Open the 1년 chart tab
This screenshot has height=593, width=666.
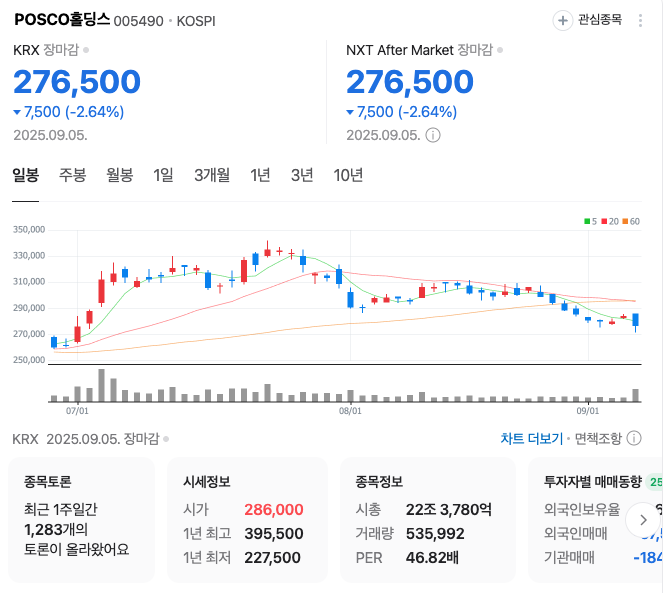point(260,175)
